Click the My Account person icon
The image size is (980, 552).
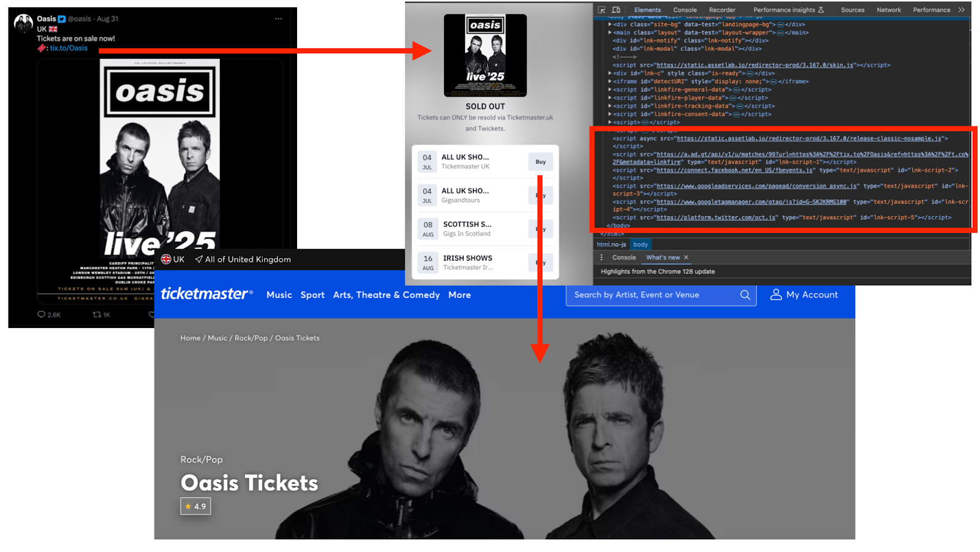[775, 294]
